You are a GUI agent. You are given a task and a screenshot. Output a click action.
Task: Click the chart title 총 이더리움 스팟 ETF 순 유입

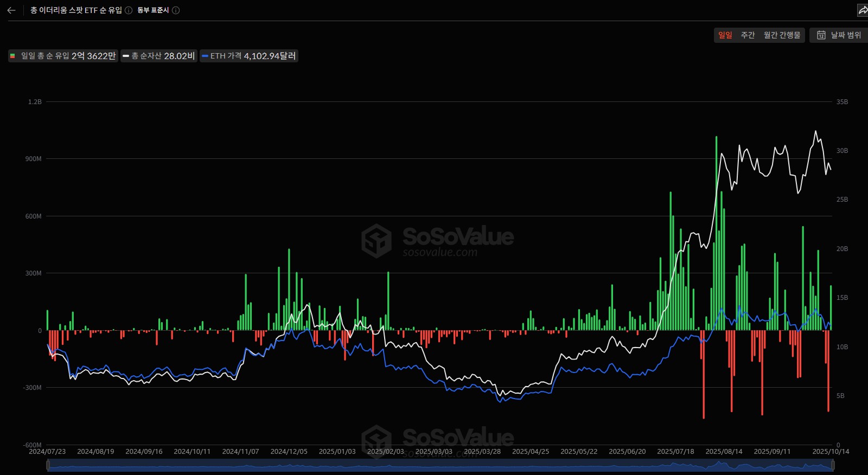point(76,10)
